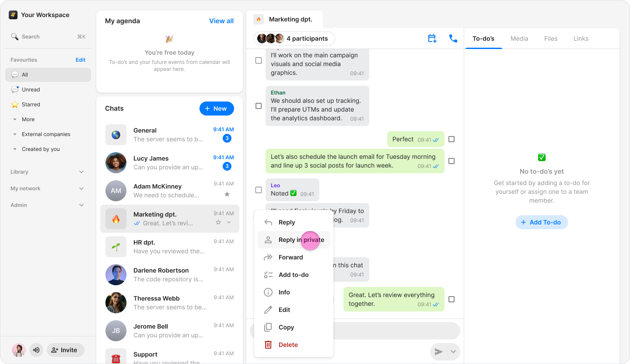Star the Adam McKinney chat

click(227, 194)
